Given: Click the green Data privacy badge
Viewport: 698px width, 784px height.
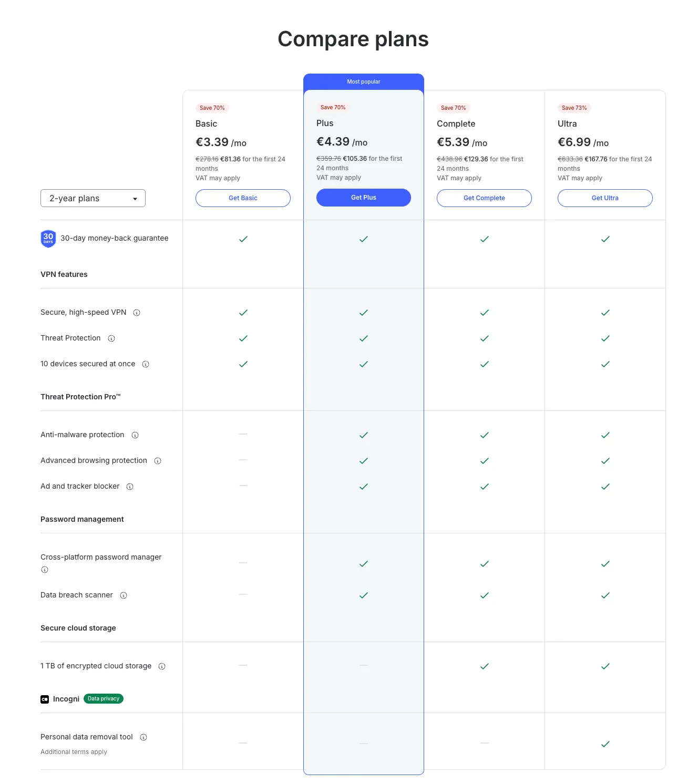Looking at the screenshot, I should click(104, 699).
